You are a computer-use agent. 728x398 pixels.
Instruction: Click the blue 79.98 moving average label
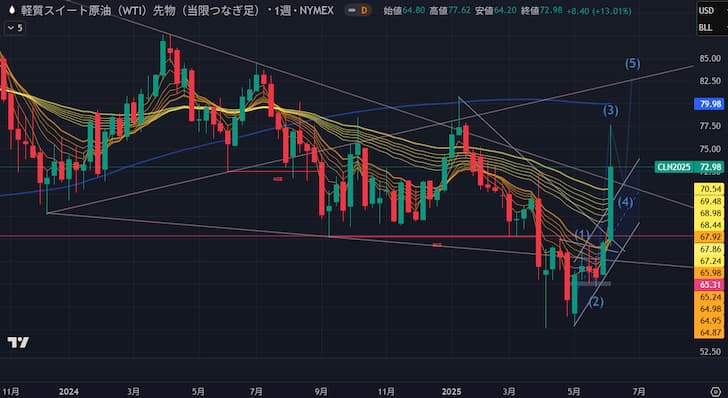pos(709,104)
